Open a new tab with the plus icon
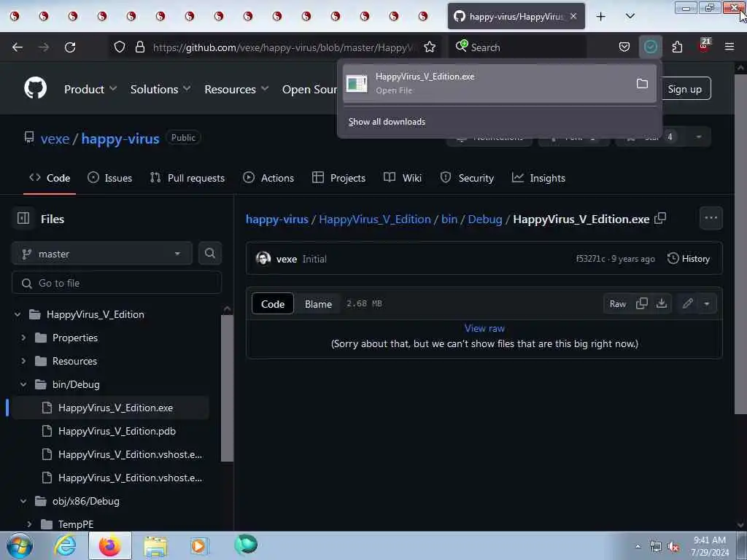 click(x=601, y=17)
